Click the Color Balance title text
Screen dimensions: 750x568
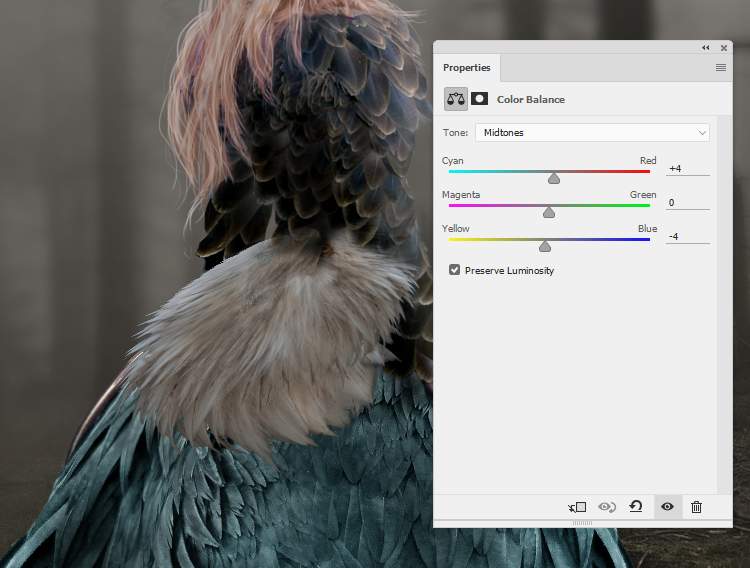pyautogui.click(x=531, y=100)
